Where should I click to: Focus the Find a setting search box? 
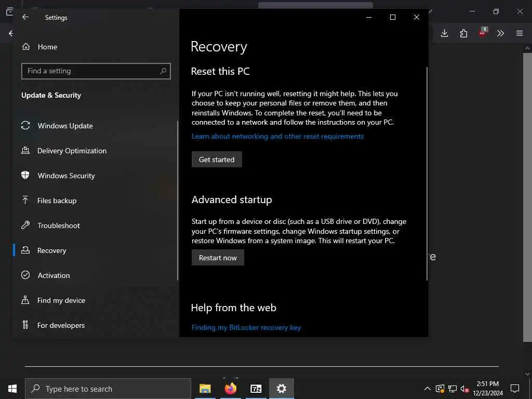[x=96, y=71]
